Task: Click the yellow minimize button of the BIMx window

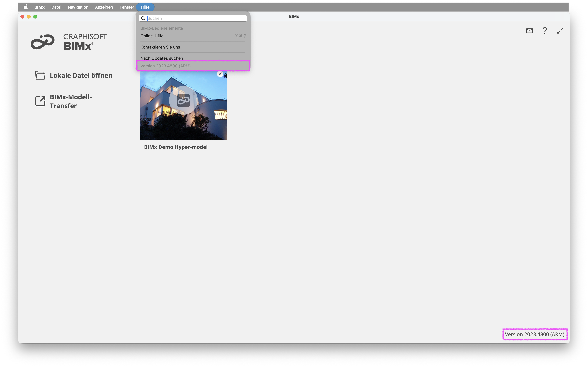Action: 29,16
